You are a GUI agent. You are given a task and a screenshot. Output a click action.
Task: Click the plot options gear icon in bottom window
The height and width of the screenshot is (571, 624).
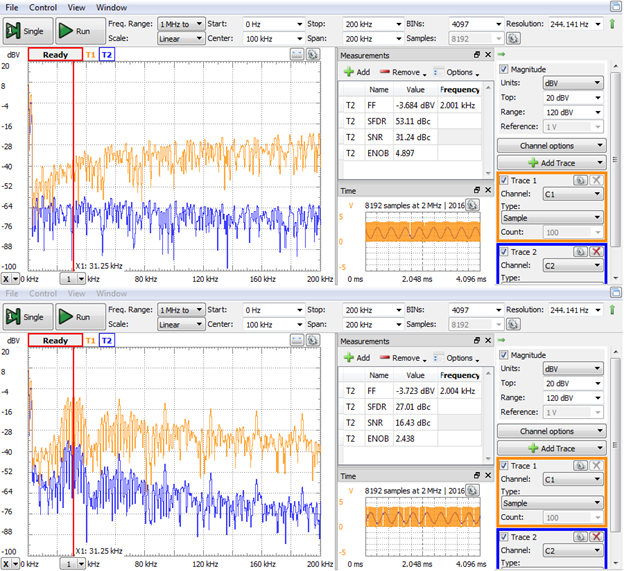(313, 340)
